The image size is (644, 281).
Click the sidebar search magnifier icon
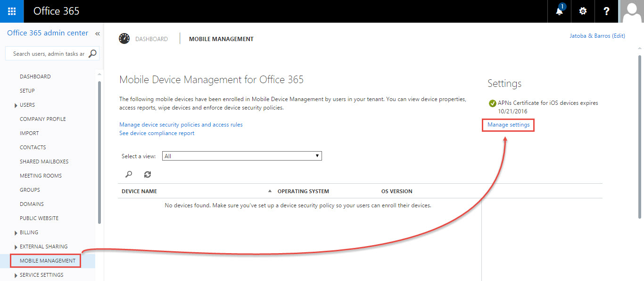(92, 53)
